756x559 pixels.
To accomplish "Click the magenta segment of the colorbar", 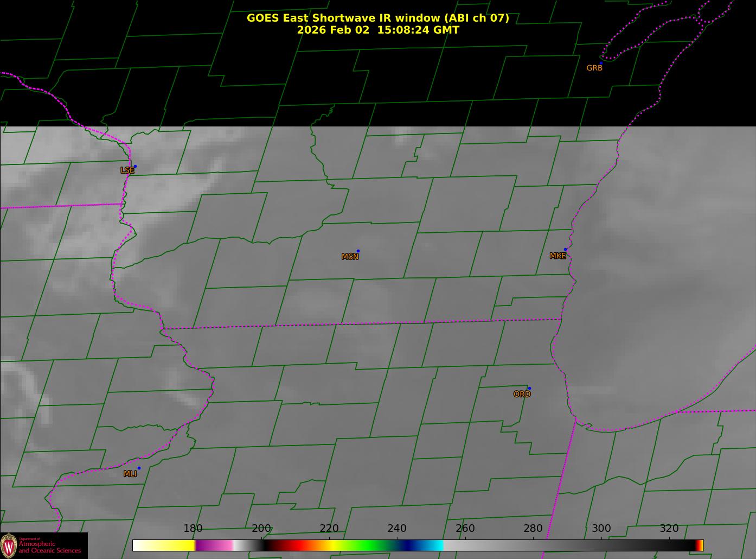I will (214, 545).
